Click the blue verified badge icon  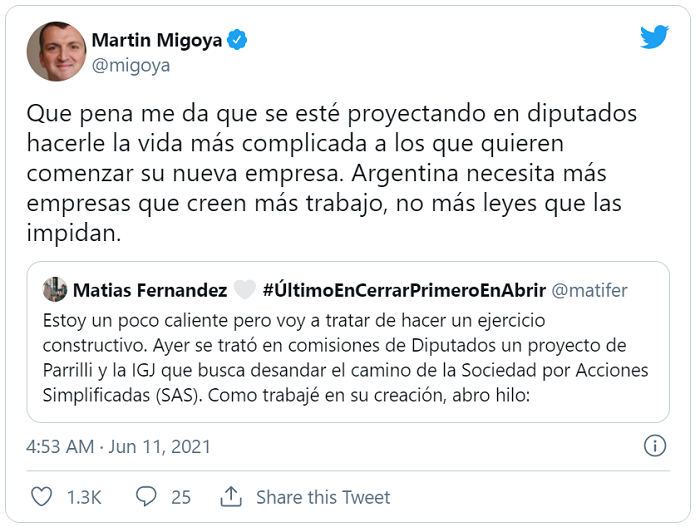click(x=237, y=40)
